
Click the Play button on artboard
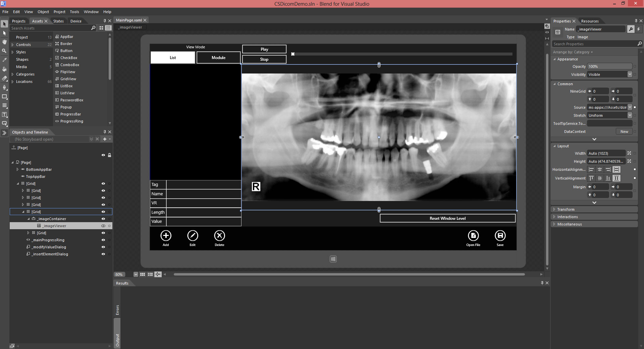[264, 49]
